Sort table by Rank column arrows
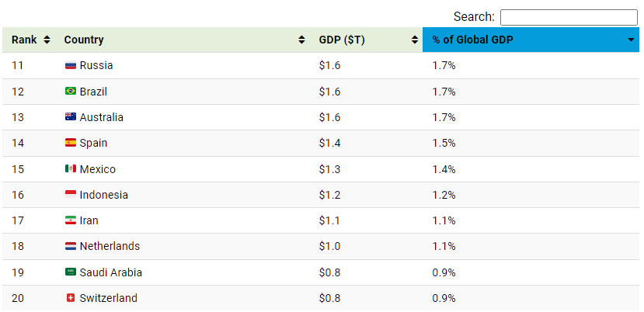 click(x=47, y=40)
